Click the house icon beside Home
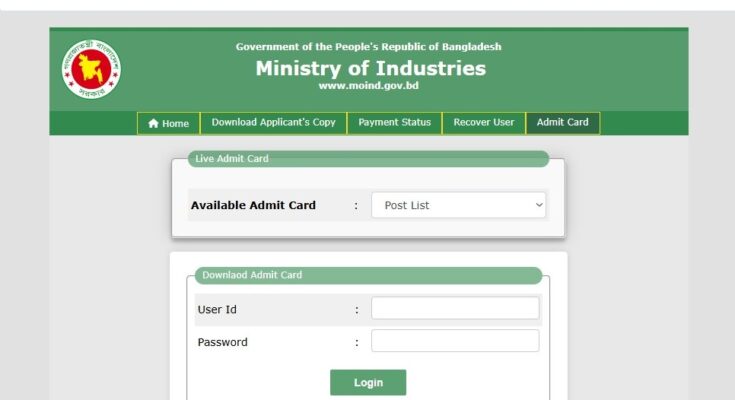Image resolution: width=735 pixels, height=400 pixels. [153, 124]
